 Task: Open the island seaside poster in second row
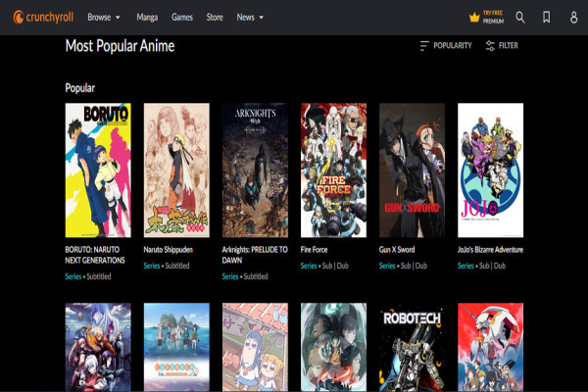[176, 347]
